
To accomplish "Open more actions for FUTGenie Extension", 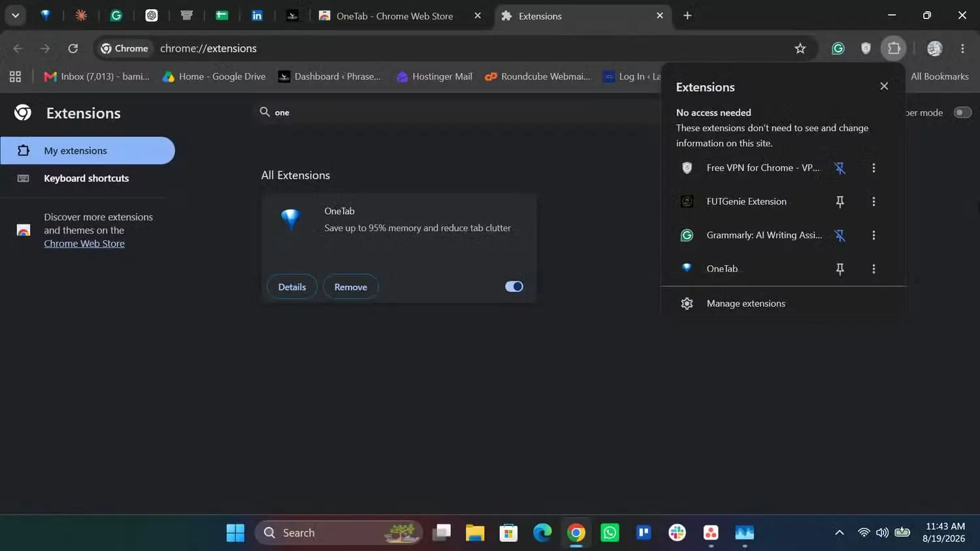I will tap(874, 202).
